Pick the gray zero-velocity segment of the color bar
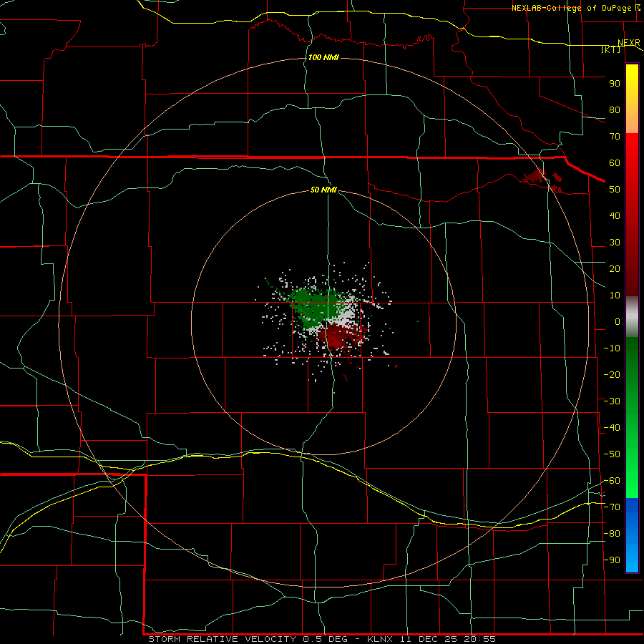Screen dimensions: 644x644 click(x=632, y=317)
